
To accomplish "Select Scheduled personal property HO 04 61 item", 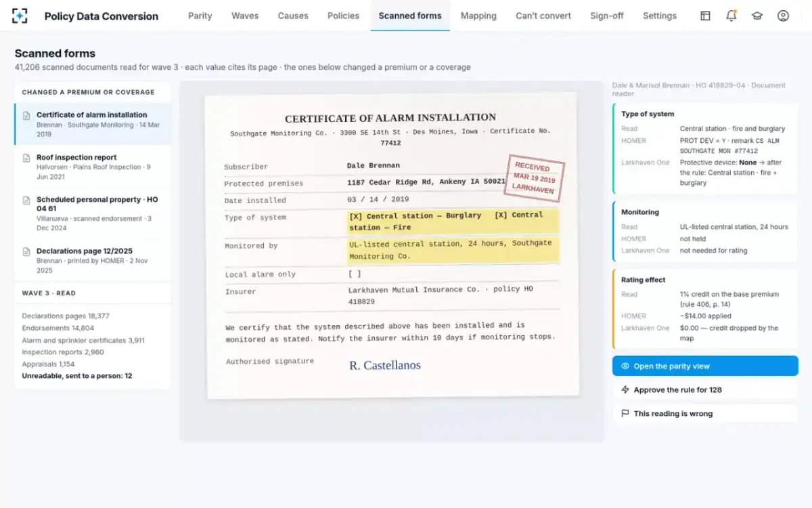I will click(93, 213).
